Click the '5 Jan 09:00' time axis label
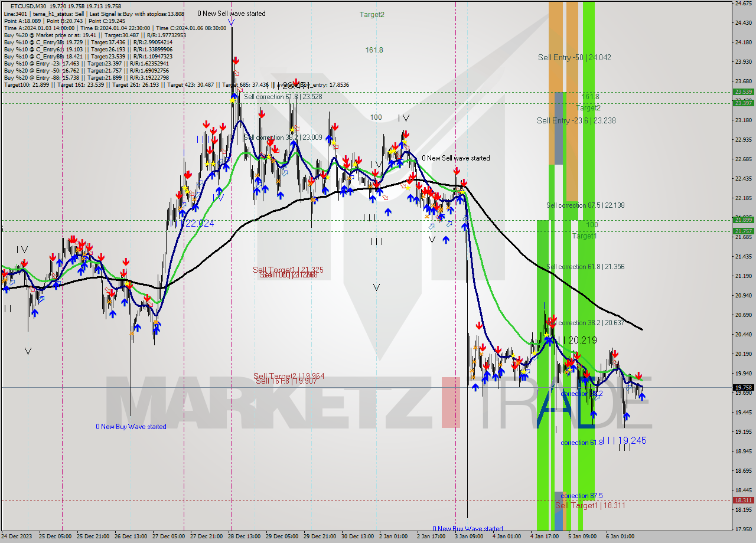Screen dimensions: 756x543 click(x=582, y=537)
